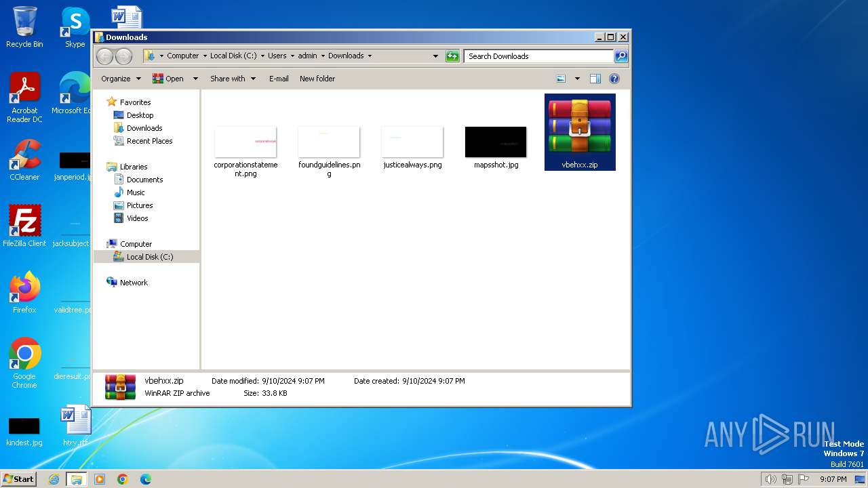Select Recycle Bin desktop icon

click(x=24, y=27)
